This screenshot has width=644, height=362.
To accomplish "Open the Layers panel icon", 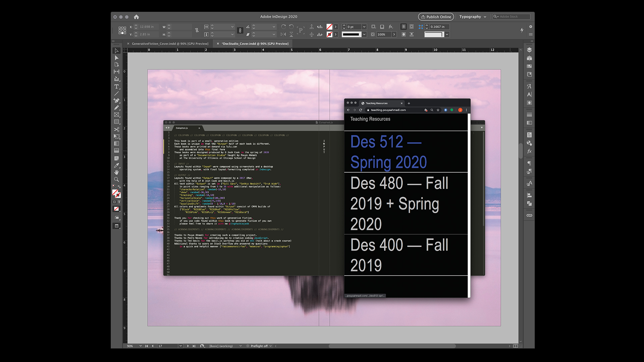I will (529, 50).
